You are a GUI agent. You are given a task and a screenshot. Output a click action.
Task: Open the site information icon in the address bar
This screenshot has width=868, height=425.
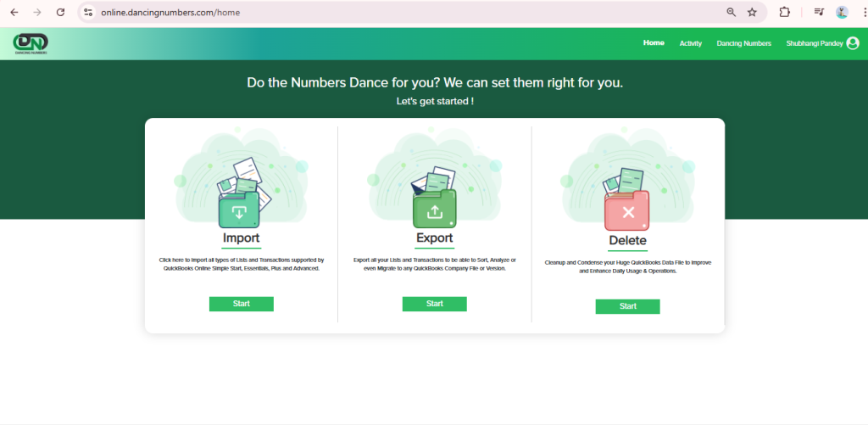tap(88, 12)
